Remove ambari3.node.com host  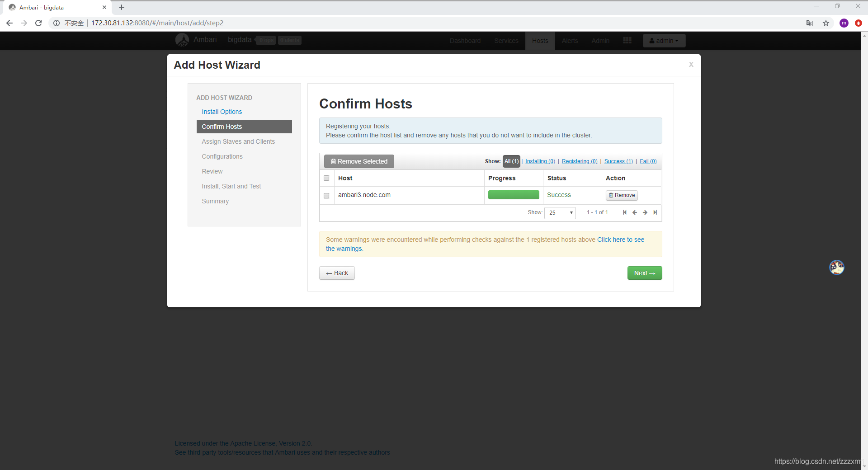(x=622, y=195)
